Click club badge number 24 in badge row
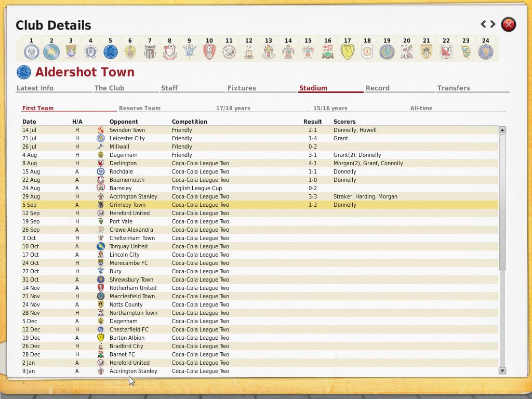The height and width of the screenshot is (399, 532). tap(485, 51)
